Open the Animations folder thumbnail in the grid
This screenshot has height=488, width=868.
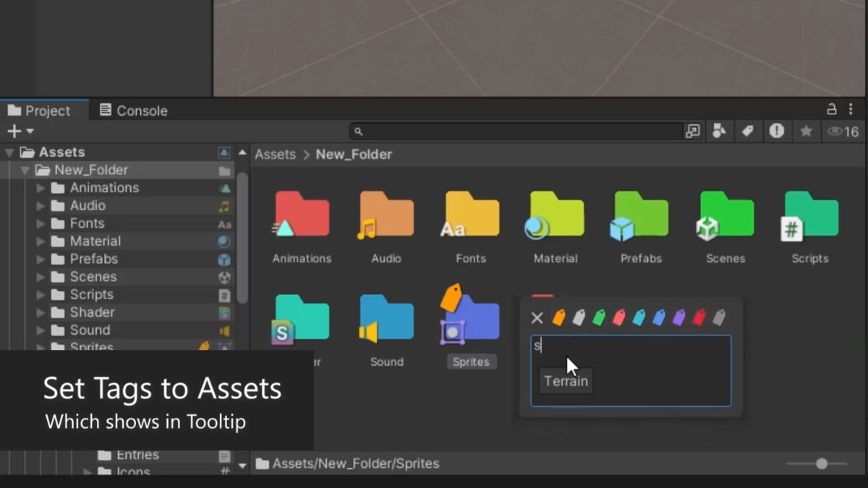click(x=302, y=215)
